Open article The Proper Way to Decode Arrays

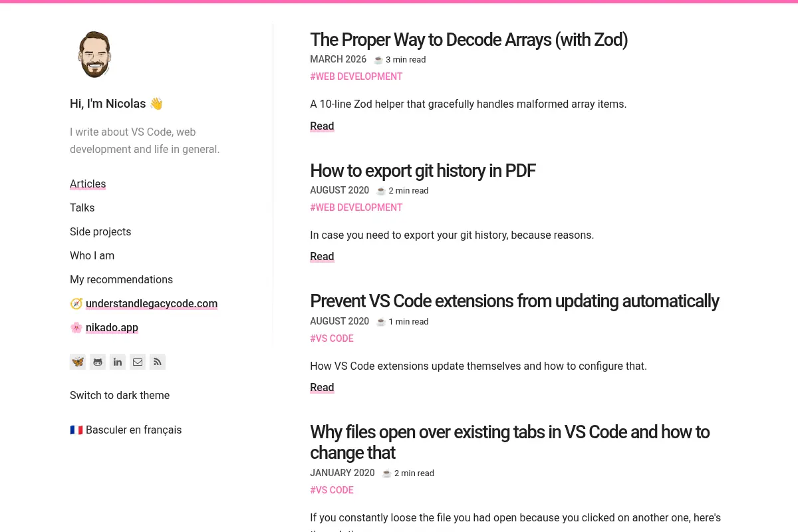point(469,40)
